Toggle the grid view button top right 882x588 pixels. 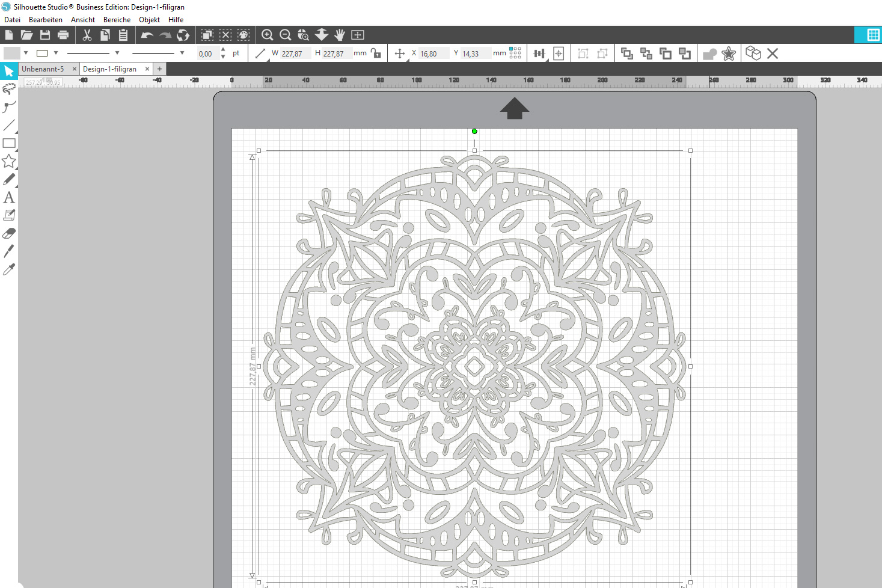click(x=873, y=35)
